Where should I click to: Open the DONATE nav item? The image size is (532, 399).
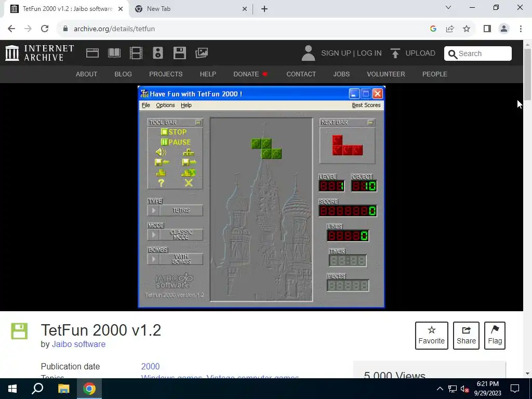tap(250, 74)
